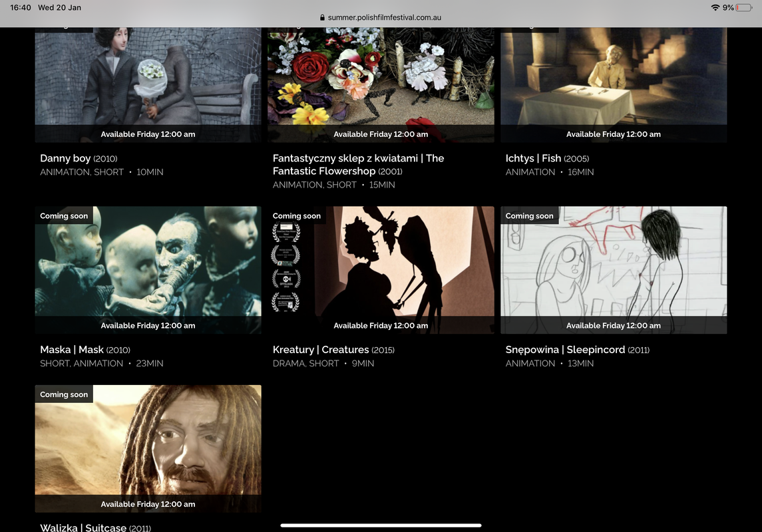Click the Ichtys | Fish (2005) title
The height and width of the screenshot is (532, 762).
click(x=547, y=158)
